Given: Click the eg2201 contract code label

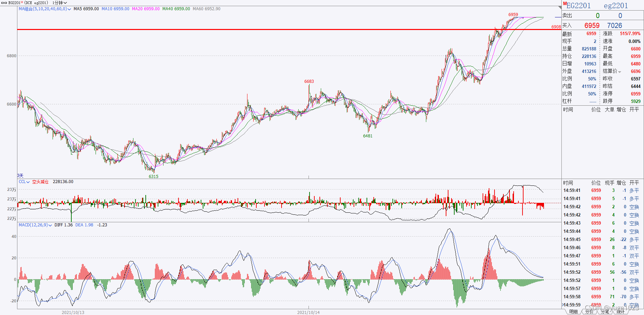Looking at the screenshot, I should 616,5.
